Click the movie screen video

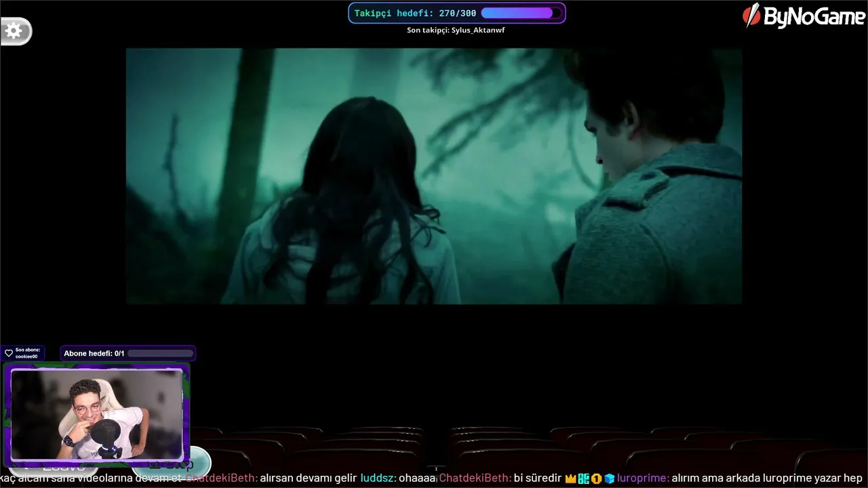point(434,176)
